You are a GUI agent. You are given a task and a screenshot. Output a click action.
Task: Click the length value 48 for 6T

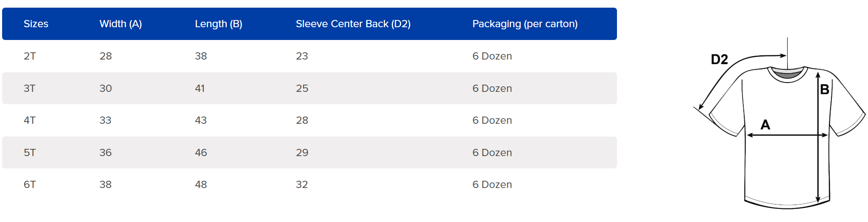pyautogui.click(x=201, y=185)
